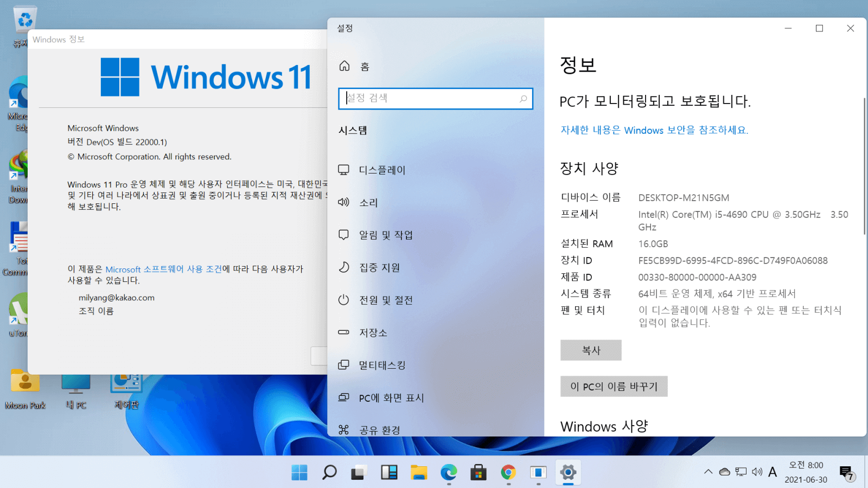This screenshot has width=868, height=488.
Task: Click the Windows 정보 window title bar
Action: (x=177, y=39)
